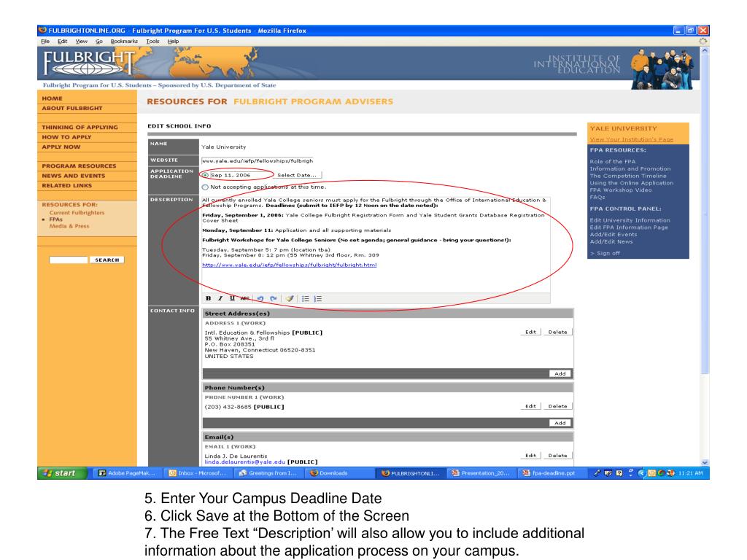Open the yale.edu fulbright.html link in description
The height and width of the screenshot is (560, 747).
289,265
